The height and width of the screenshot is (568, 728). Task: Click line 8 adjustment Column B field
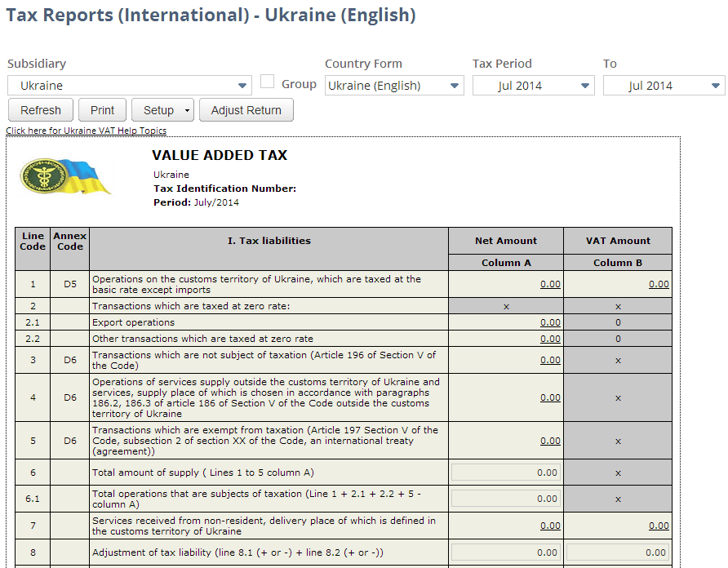(x=618, y=552)
